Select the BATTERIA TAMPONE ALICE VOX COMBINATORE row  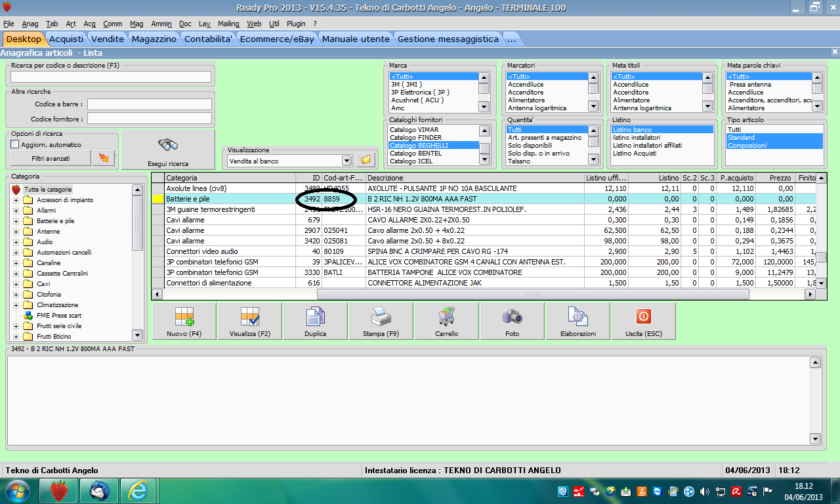(483, 272)
